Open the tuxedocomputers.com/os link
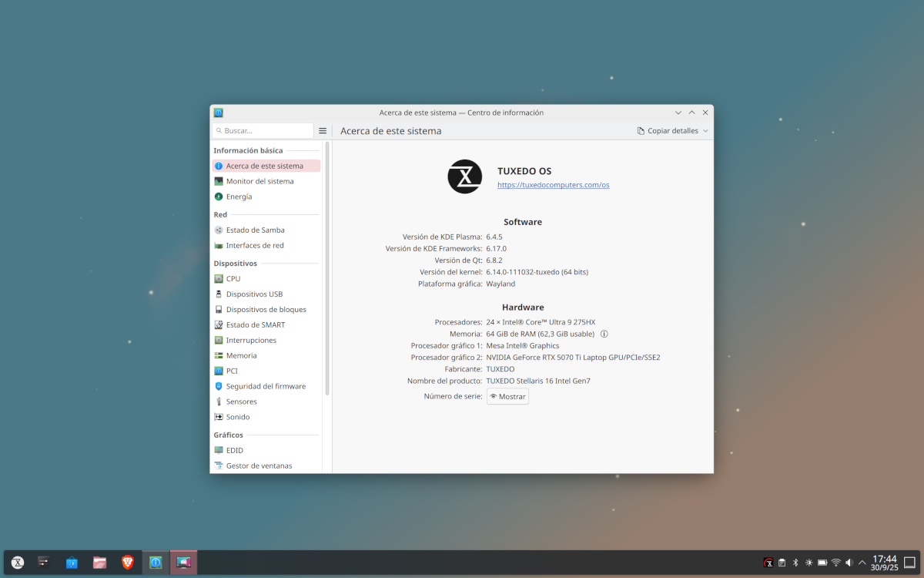This screenshot has height=578, width=924. coord(553,185)
